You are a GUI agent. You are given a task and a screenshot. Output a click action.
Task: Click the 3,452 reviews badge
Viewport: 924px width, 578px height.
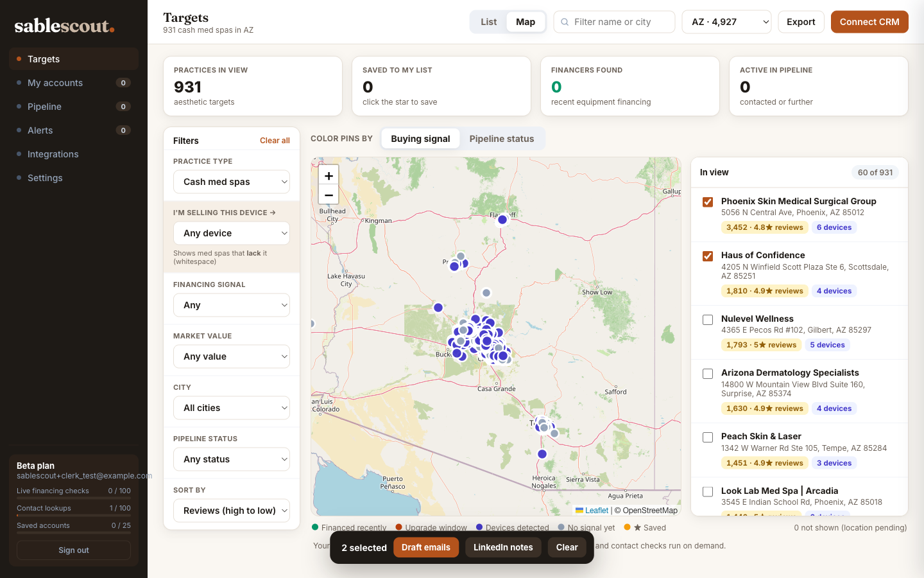point(765,227)
